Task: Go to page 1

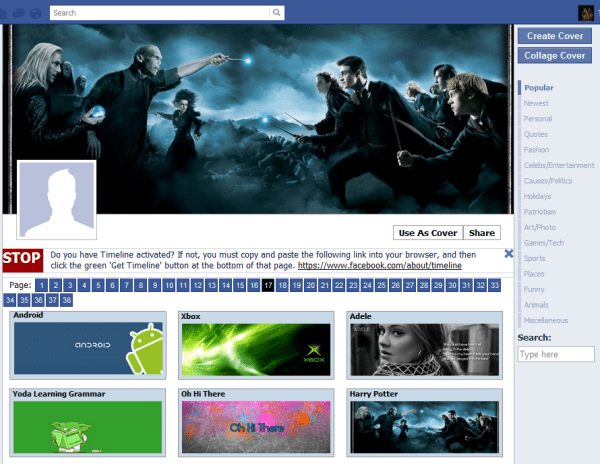Action: (x=42, y=285)
